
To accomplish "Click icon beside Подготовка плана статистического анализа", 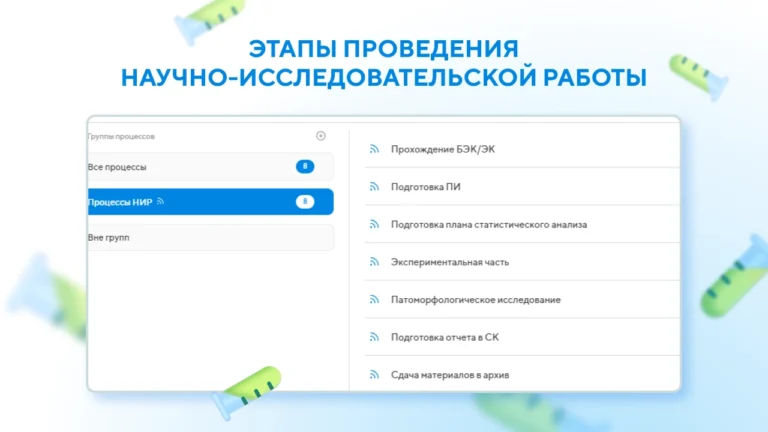I will click(374, 224).
